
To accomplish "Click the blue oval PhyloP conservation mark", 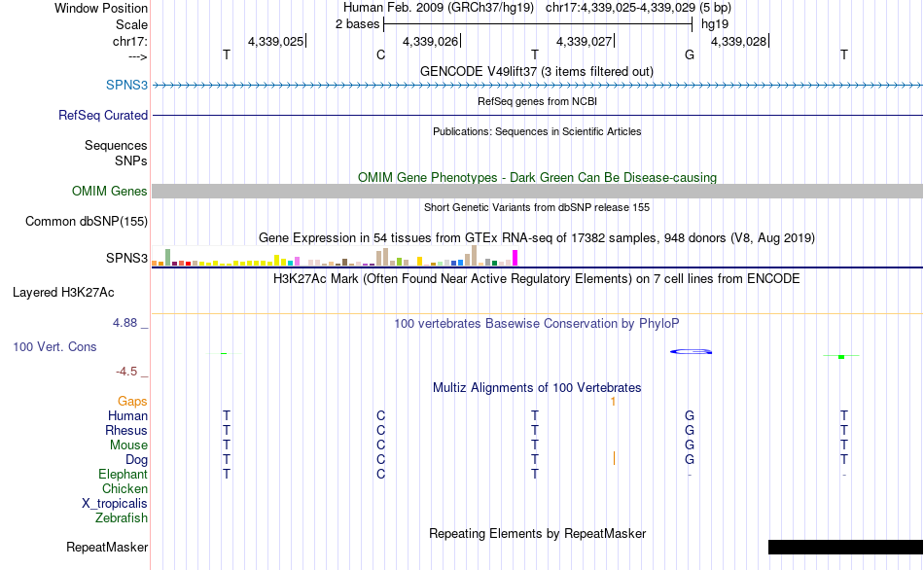I will pyautogui.click(x=691, y=352).
